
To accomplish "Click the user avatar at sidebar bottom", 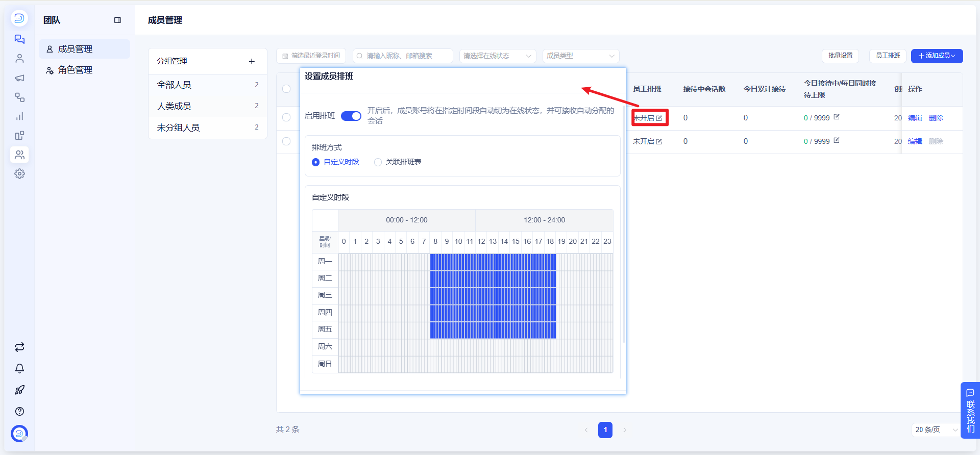I will tap(19, 434).
